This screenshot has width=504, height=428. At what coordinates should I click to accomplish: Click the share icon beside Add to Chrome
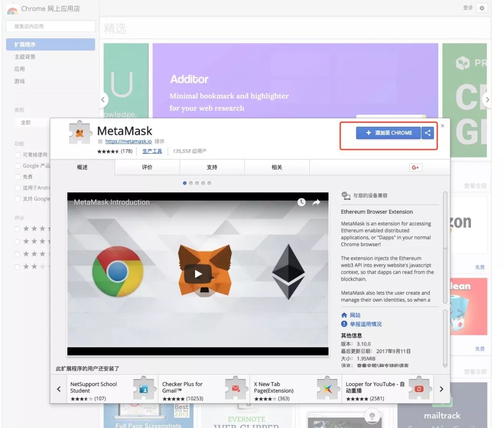point(427,133)
